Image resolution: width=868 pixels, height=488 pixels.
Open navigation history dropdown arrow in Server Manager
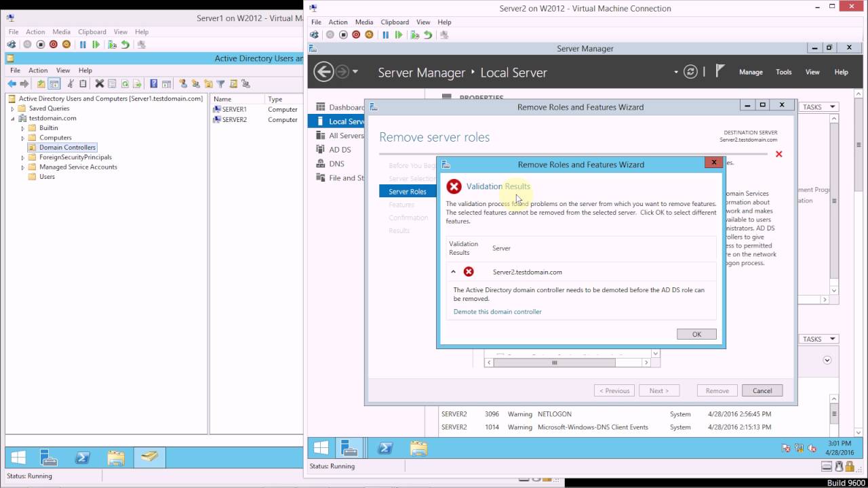tap(355, 72)
